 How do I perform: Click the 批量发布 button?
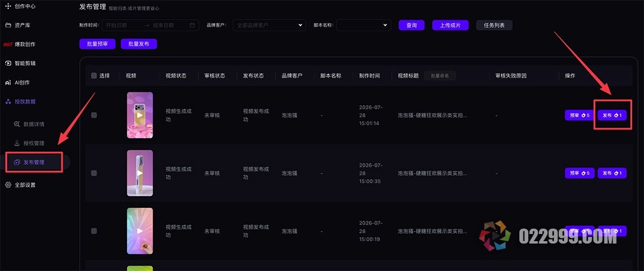(x=139, y=44)
